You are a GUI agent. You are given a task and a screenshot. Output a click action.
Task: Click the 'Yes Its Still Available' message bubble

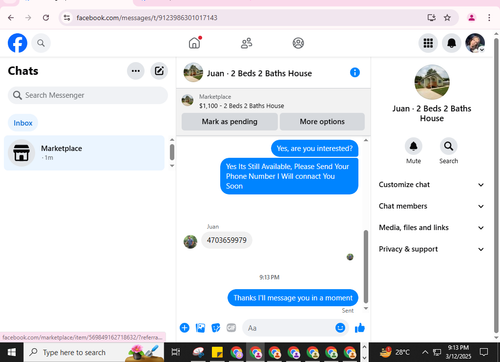click(289, 176)
